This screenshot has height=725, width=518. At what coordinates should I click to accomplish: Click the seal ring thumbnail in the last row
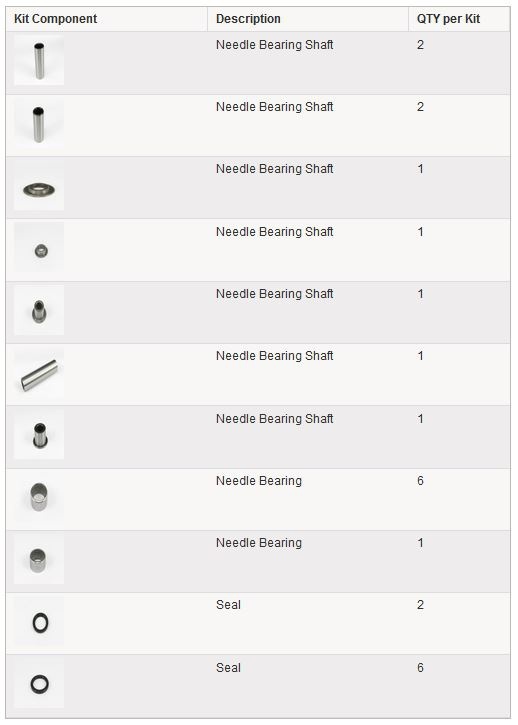point(39,683)
